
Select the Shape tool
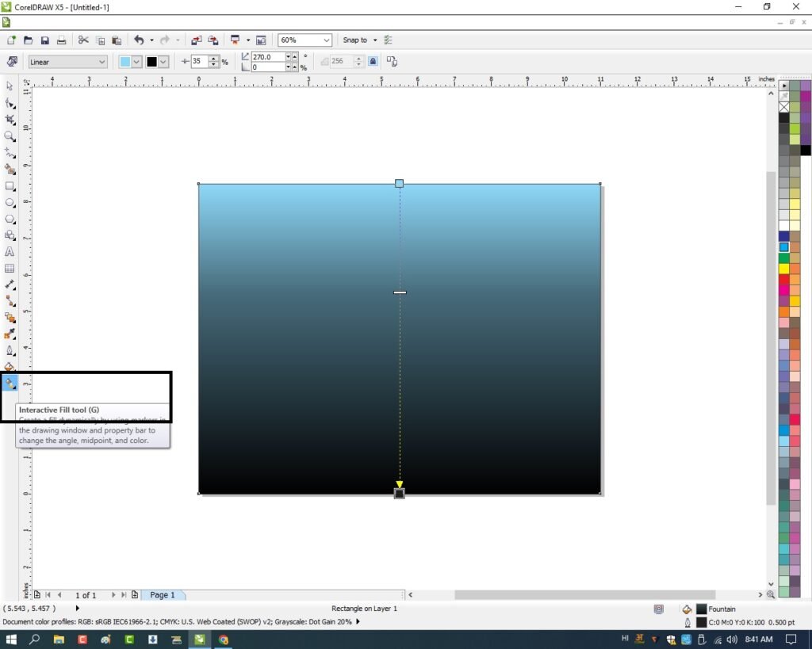tap(10, 103)
